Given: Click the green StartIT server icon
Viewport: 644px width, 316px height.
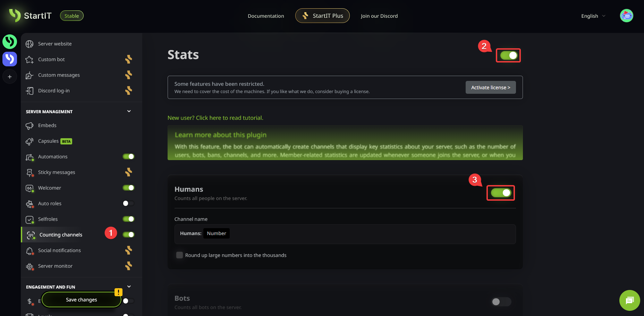Looking at the screenshot, I should pyautogui.click(x=10, y=42).
